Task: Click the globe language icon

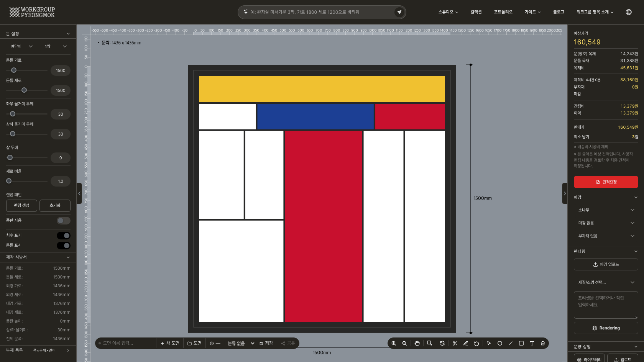Action: pyautogui.click(x=629, y=12)
